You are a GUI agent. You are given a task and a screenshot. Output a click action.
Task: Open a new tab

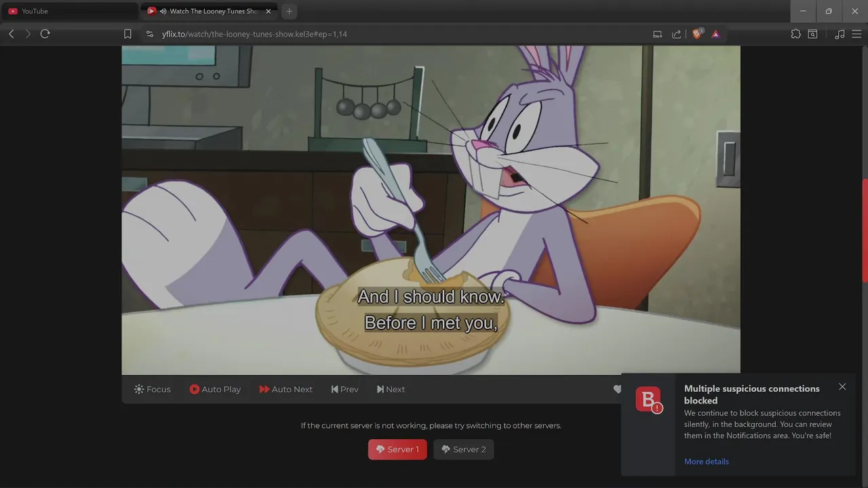coord(289,11)
